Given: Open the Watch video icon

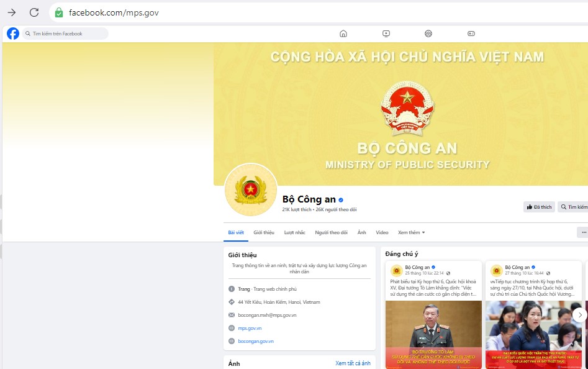Looking at the screenshot, I should click(x=386, y=34).
